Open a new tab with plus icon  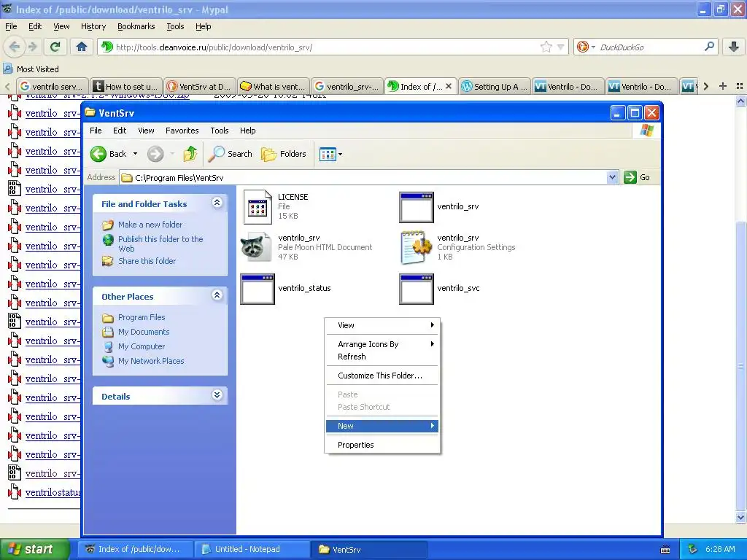(x=723, y=86)
